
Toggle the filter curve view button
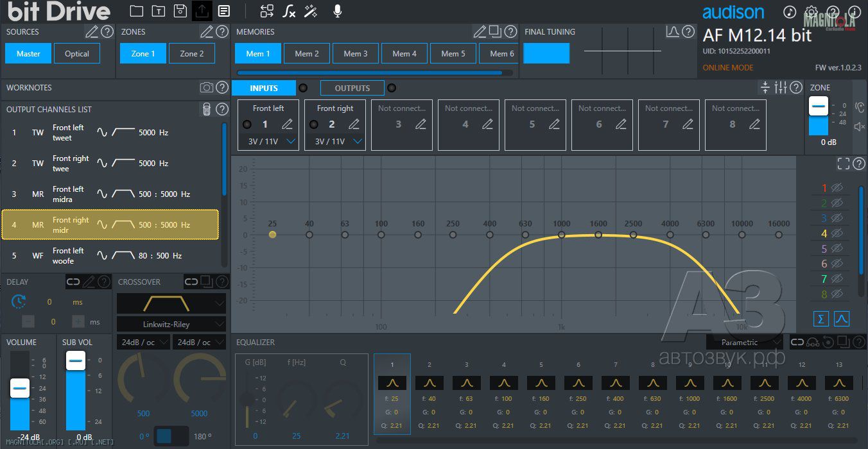[842, 319]
